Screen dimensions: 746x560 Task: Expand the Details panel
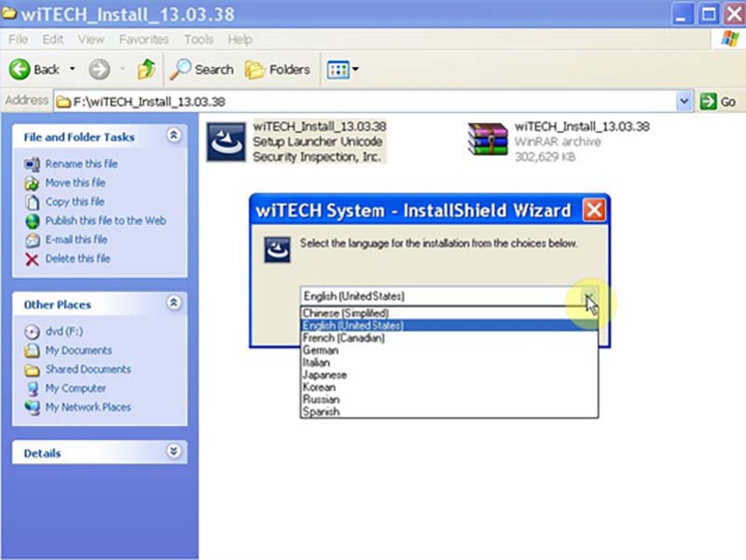tap(173, 451)
